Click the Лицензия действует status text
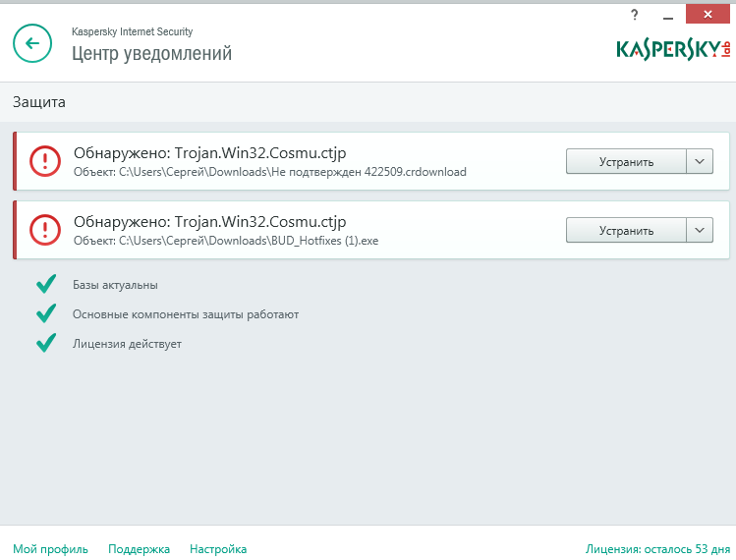The image size is (736, 560). pos(127,344)
